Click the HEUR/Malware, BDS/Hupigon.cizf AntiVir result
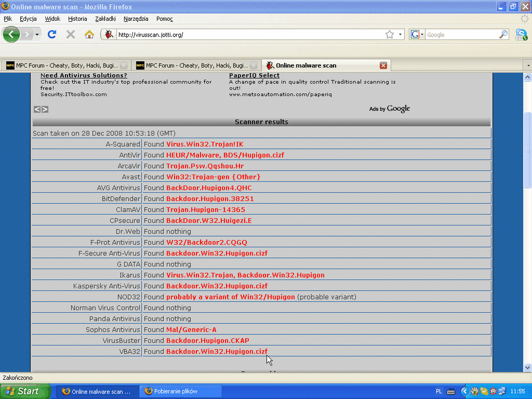 click(x=225, y=155)
